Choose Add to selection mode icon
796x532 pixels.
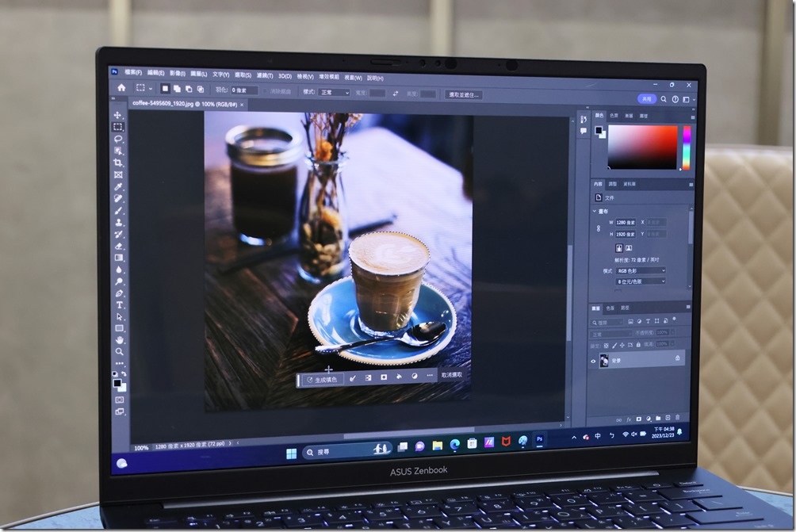177,89
